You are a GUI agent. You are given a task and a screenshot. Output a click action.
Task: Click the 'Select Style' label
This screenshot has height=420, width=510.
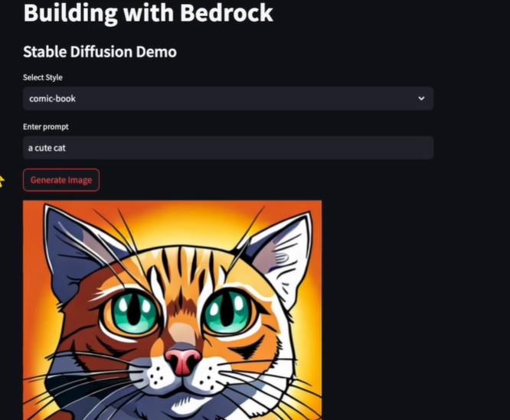43,77
